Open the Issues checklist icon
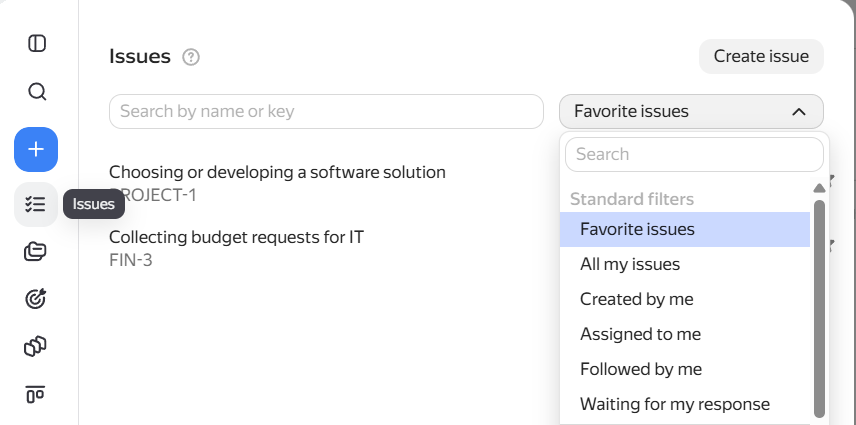The image size is (856, 425). click(x=36, y=205)
